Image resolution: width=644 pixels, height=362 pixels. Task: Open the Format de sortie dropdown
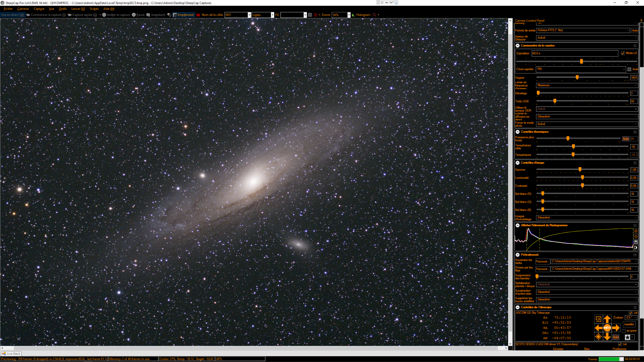coord(583,30)
